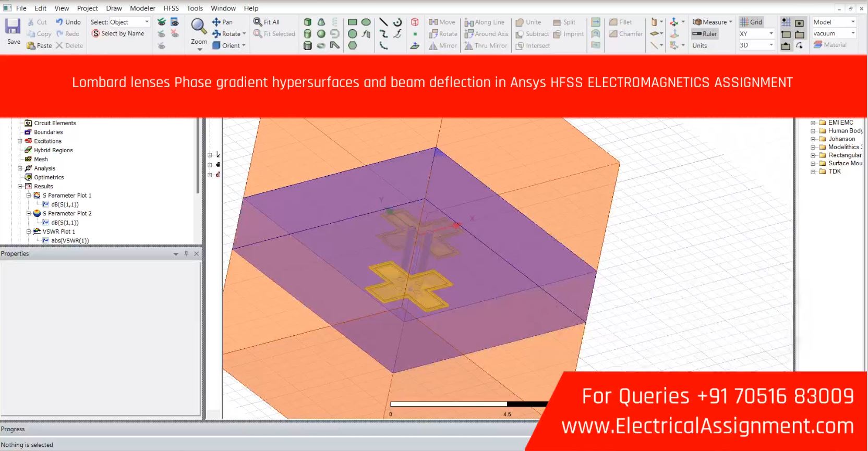Screen dimensions: 868x451
Task: Open the HFSS menu
Action: pos(171,8)
